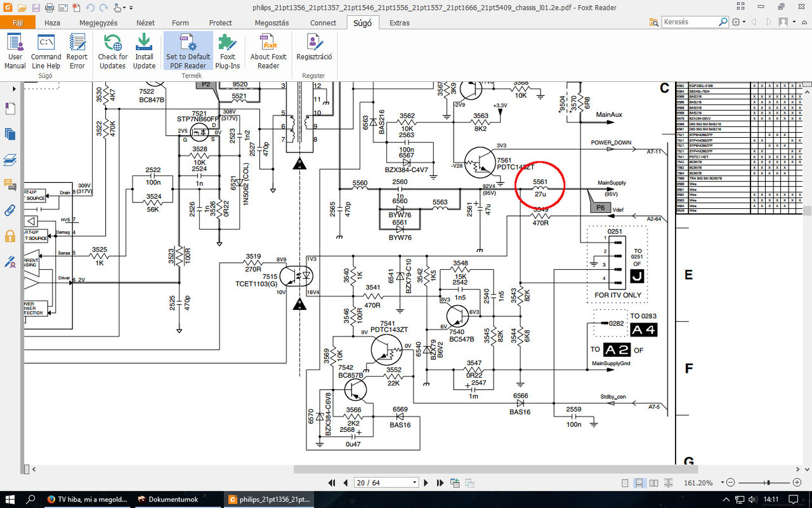Switch to the Nézet ribbon tab

coord(146,23)
